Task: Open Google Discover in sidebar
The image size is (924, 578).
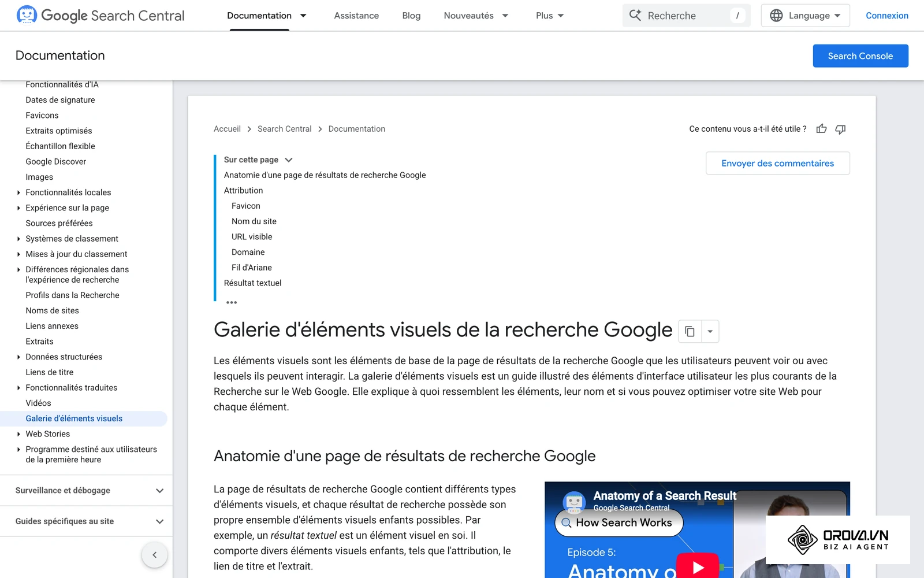Action: pos(56,162)
